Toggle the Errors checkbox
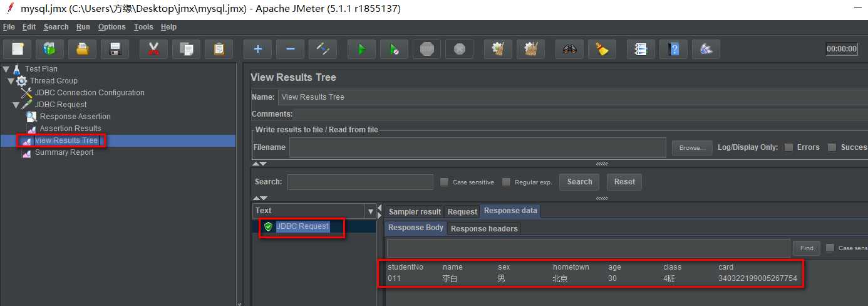 788,147
